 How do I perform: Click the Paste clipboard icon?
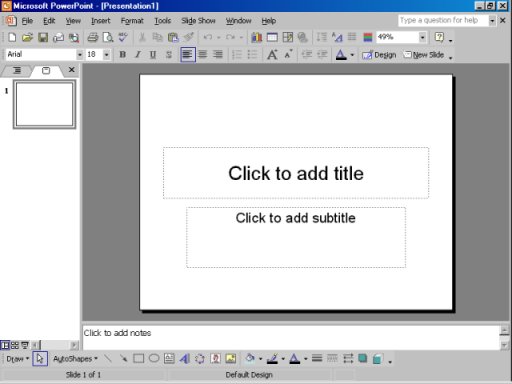tap(173, 37)
